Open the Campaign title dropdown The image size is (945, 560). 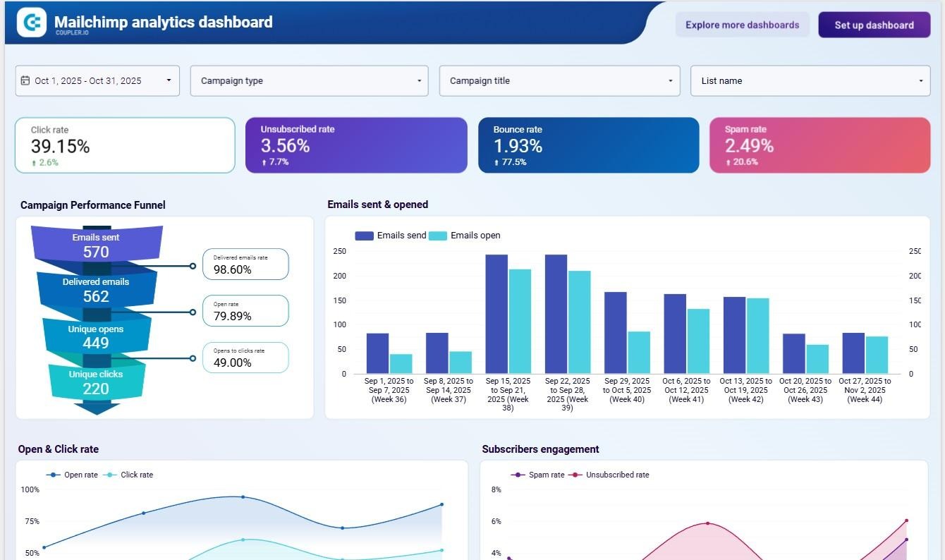tap(558, 80)
